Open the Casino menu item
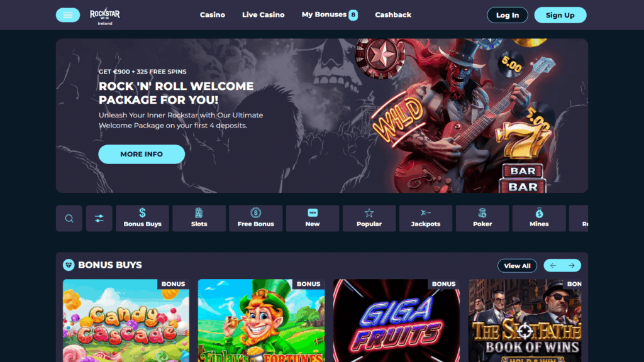The width and height of the screenshot is (644, 362). [x=213, y=15]
